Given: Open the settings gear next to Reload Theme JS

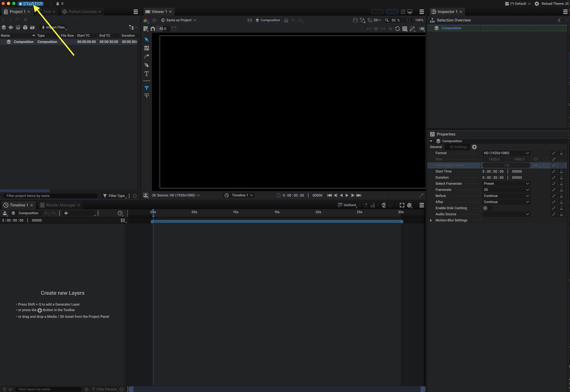Looking at the screenshot, I should click(537, 4).
